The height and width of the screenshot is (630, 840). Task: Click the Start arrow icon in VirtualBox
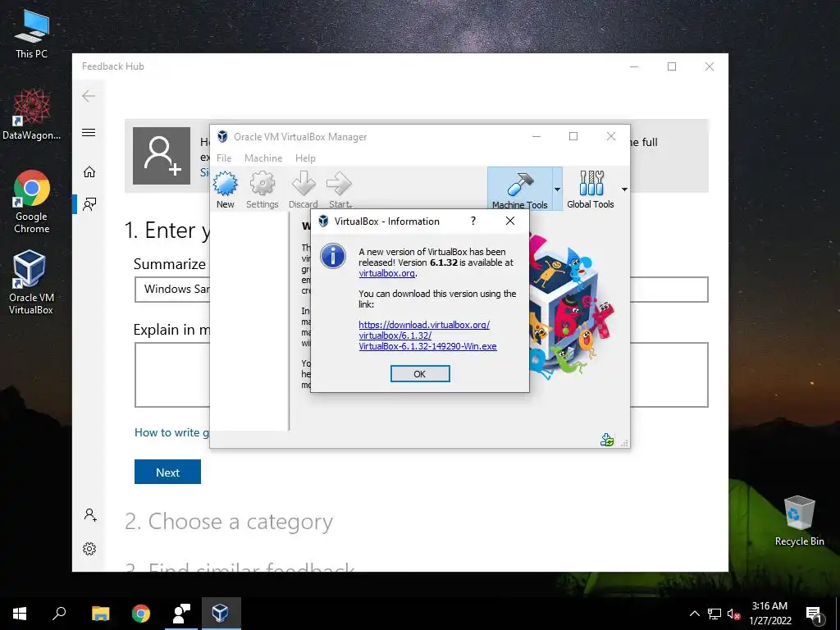point(340,189)
